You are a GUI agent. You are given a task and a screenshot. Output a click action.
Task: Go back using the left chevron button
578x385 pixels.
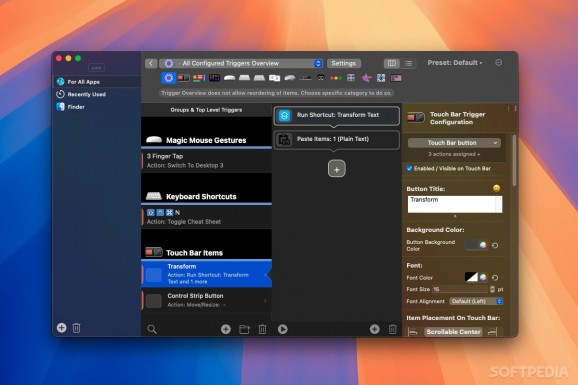[151, 63]
